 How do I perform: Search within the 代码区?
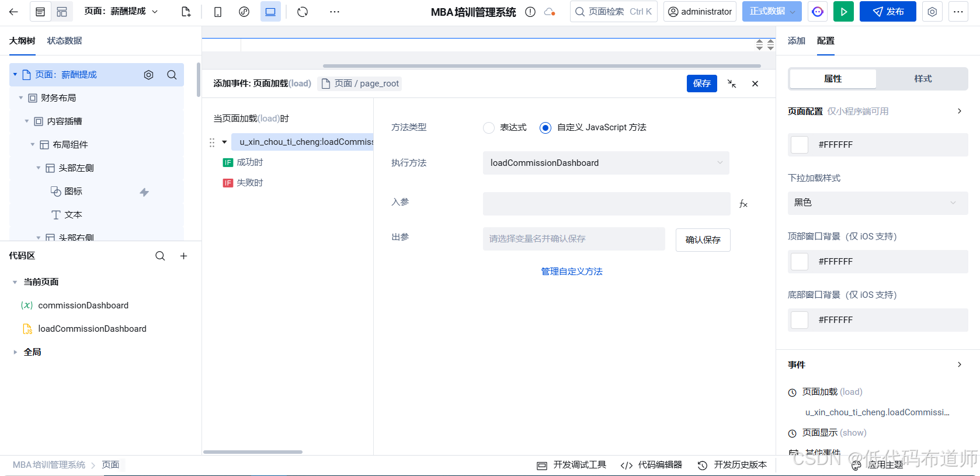point(160,256)
